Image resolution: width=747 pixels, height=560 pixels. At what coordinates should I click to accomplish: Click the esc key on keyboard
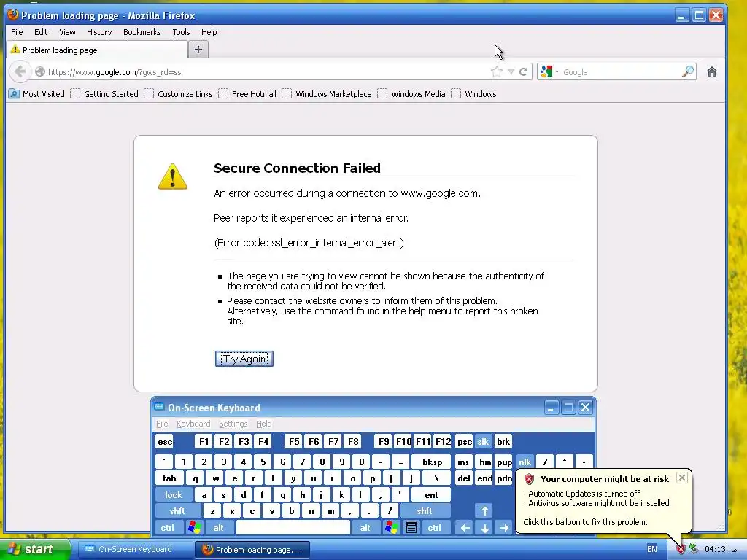tap(165, 442)
